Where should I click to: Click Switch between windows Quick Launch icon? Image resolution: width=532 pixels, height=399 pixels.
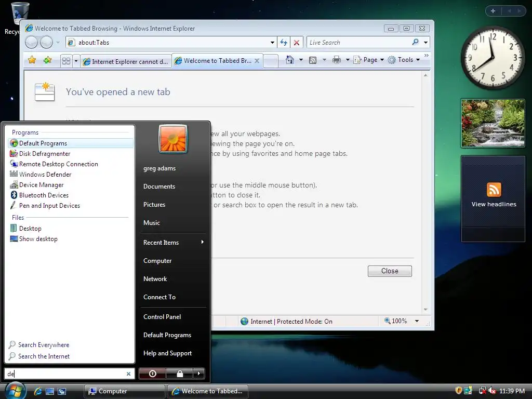[x=62, y=391]
